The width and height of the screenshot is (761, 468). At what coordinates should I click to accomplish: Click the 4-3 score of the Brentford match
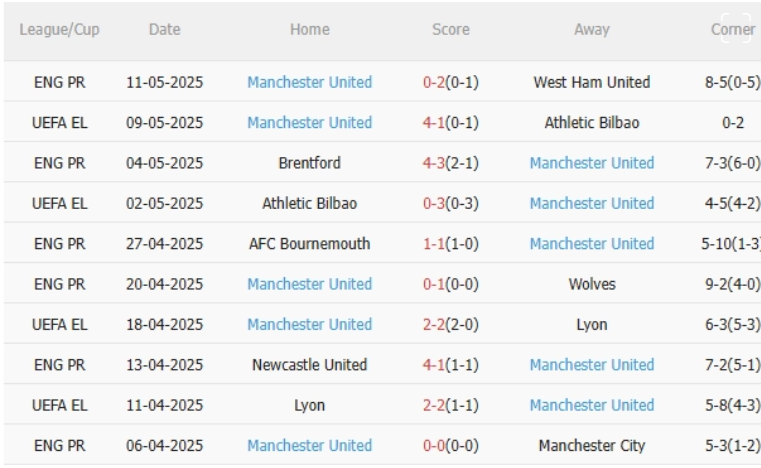(x=433, y=163)
